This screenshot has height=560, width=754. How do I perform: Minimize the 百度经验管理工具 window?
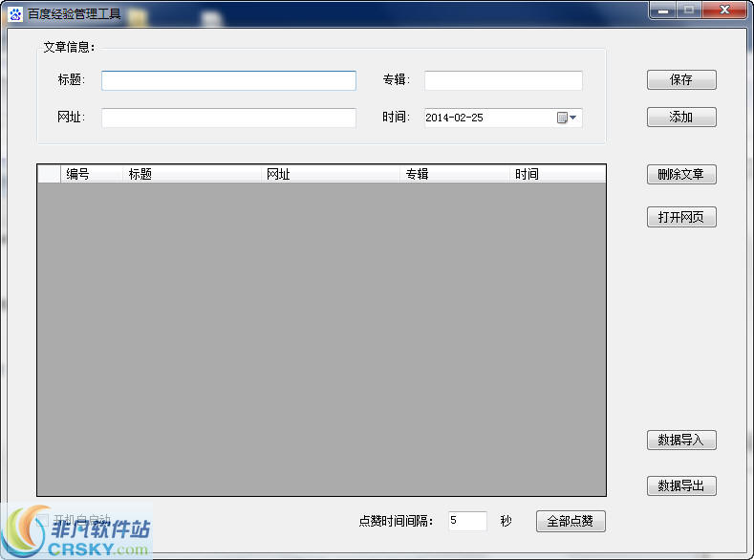point(663,11)
